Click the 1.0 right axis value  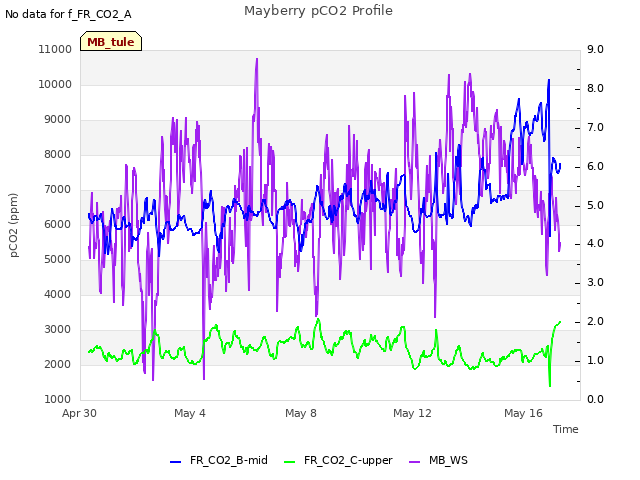(x=595, y=360)
